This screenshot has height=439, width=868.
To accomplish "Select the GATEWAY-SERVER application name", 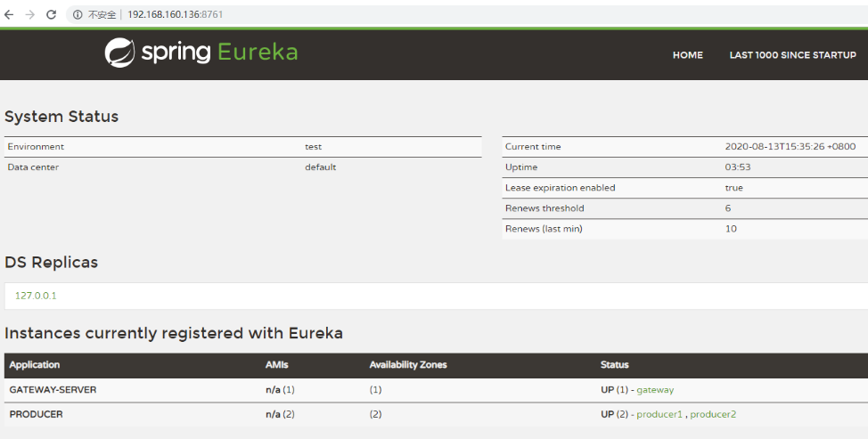I will point(53,390).
